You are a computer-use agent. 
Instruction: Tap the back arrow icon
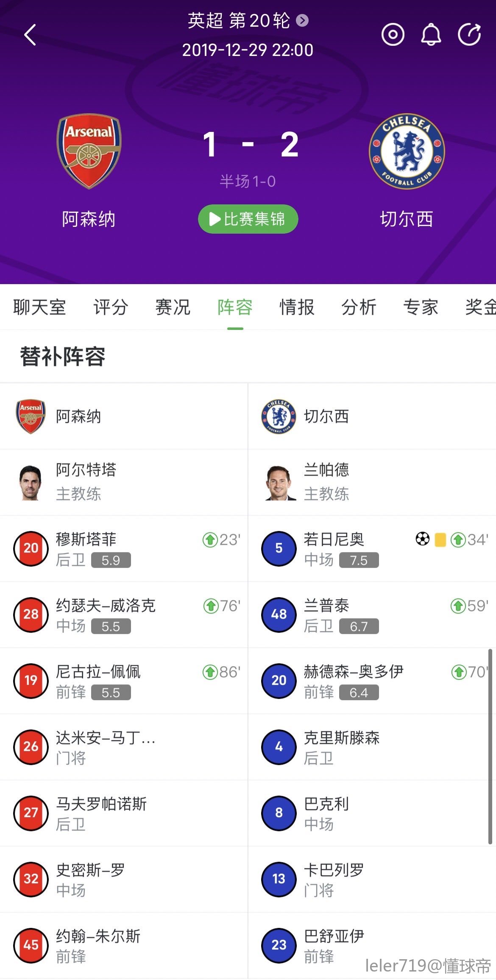click(30, 35)
